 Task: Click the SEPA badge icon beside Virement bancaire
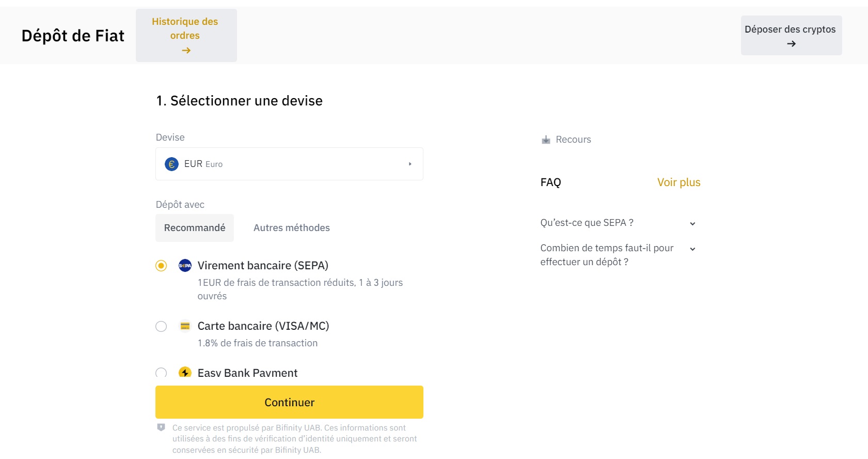(x=184, y=265)
